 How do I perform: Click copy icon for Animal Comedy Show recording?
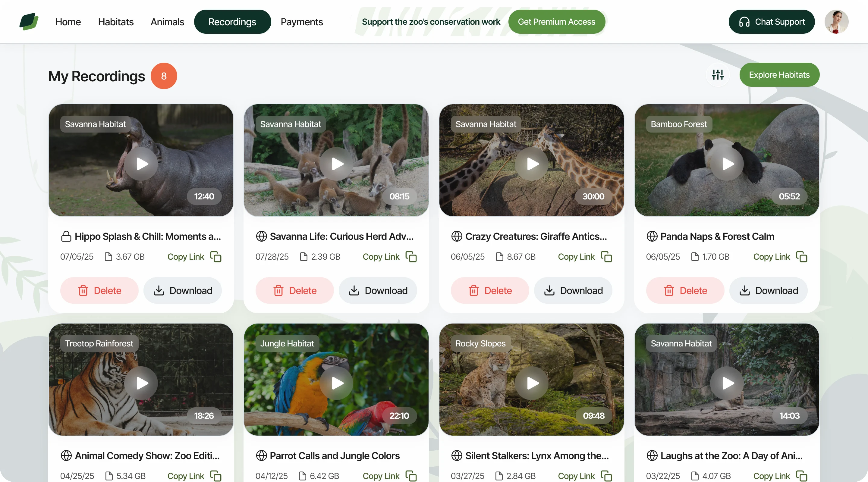click(x=216, y=476)
